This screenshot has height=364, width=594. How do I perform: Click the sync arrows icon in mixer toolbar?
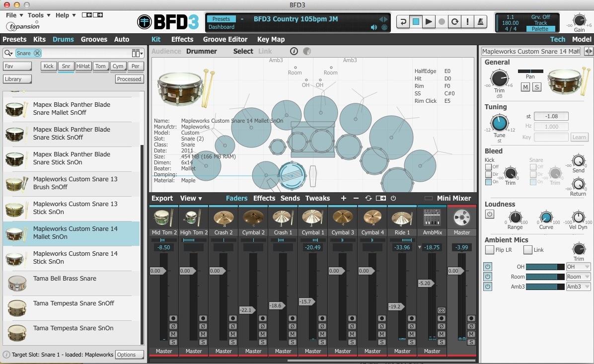[368, 198]
